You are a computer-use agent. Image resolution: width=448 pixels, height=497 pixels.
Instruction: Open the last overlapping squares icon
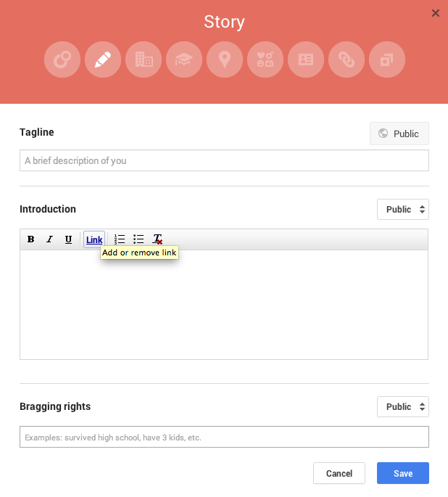click(386, 59)
